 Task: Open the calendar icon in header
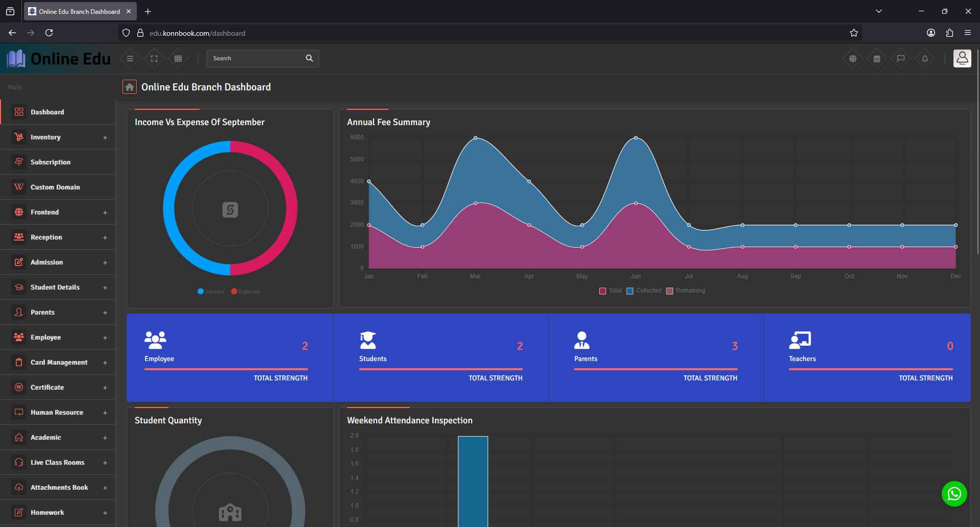(876, 59)
